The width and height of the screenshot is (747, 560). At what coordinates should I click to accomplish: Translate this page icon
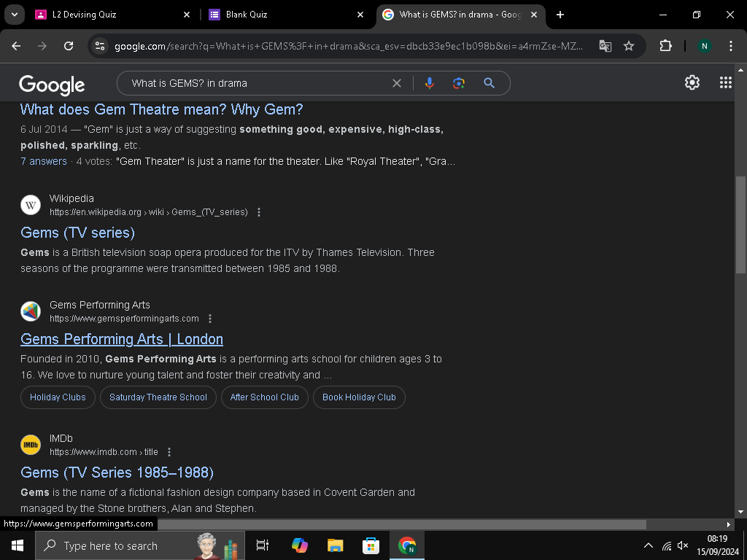tap(605, 46)
